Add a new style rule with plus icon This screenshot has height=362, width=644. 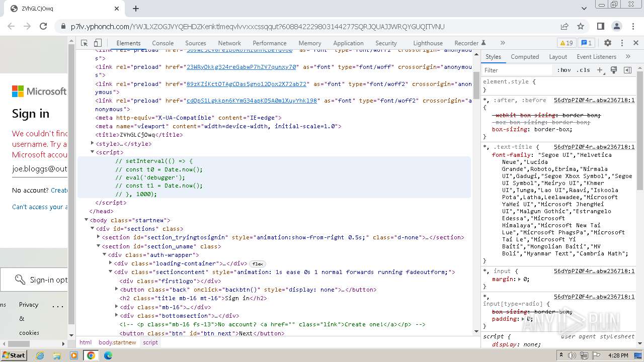[x=600, y=70]
